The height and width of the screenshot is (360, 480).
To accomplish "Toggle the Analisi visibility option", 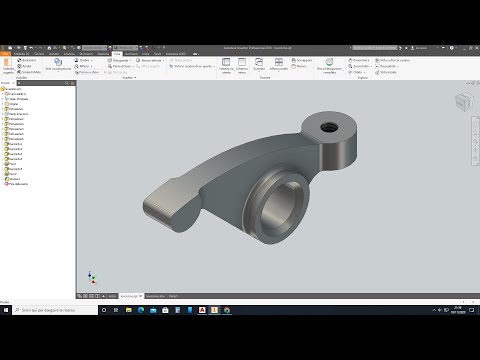I will tap(24, 66).
